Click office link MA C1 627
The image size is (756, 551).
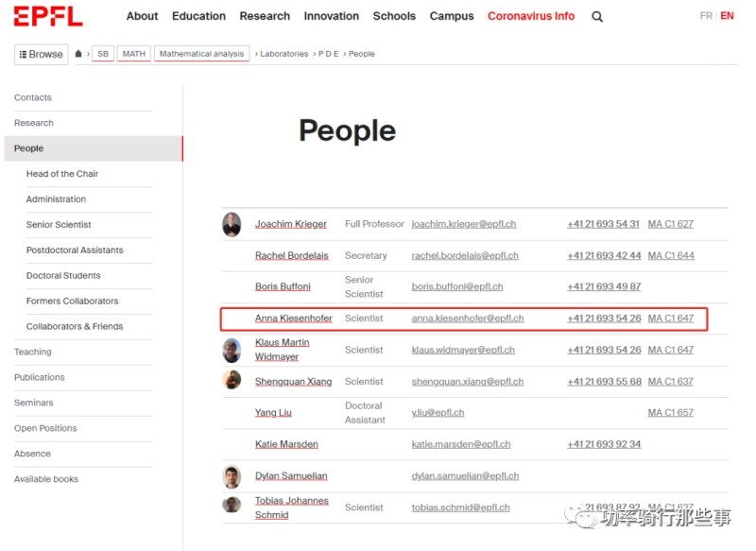[x=670, y=224]
